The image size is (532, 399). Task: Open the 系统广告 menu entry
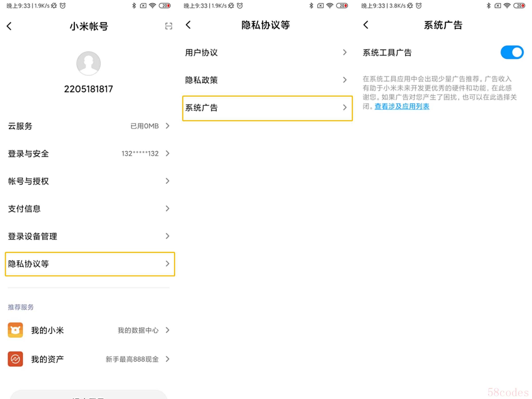(x=267, y=108)
